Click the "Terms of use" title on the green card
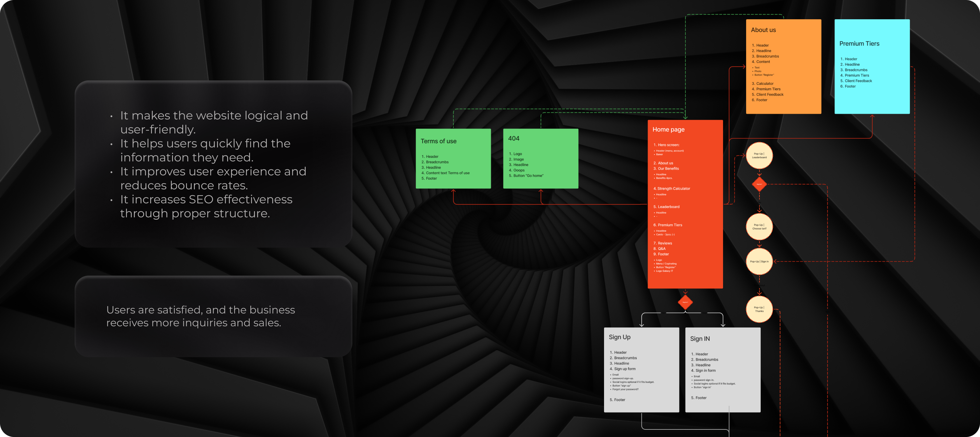980x437 pixels. pos(438,141)
